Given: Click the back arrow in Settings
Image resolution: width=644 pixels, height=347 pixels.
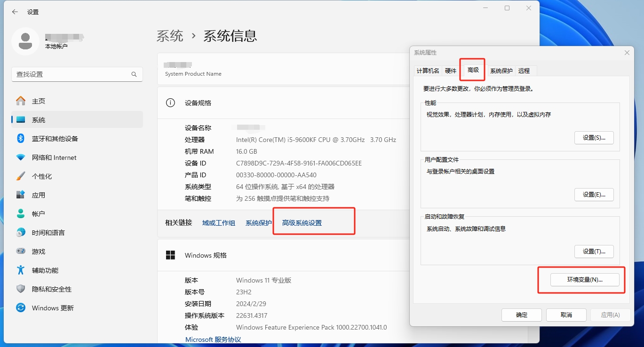Looking at the screenshot, I should 15,12.
